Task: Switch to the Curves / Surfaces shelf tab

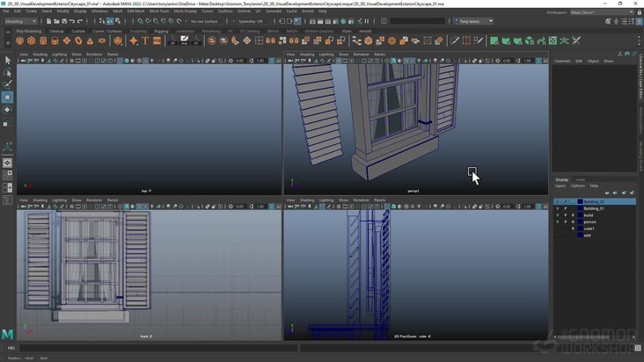Action: click(107, 31)
